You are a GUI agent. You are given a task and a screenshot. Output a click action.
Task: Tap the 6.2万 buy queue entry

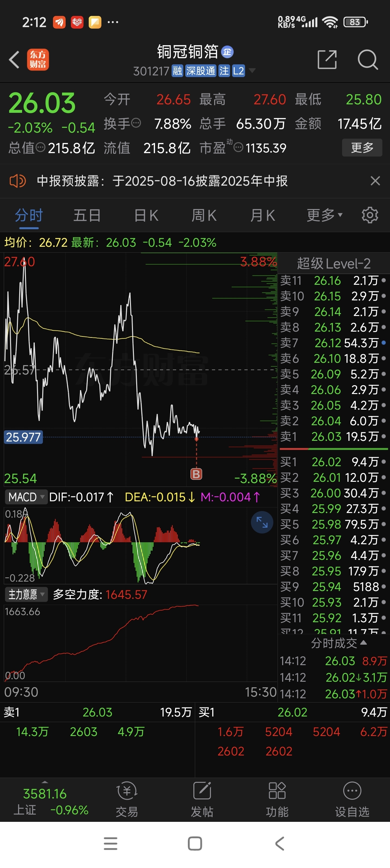(373, 731)
